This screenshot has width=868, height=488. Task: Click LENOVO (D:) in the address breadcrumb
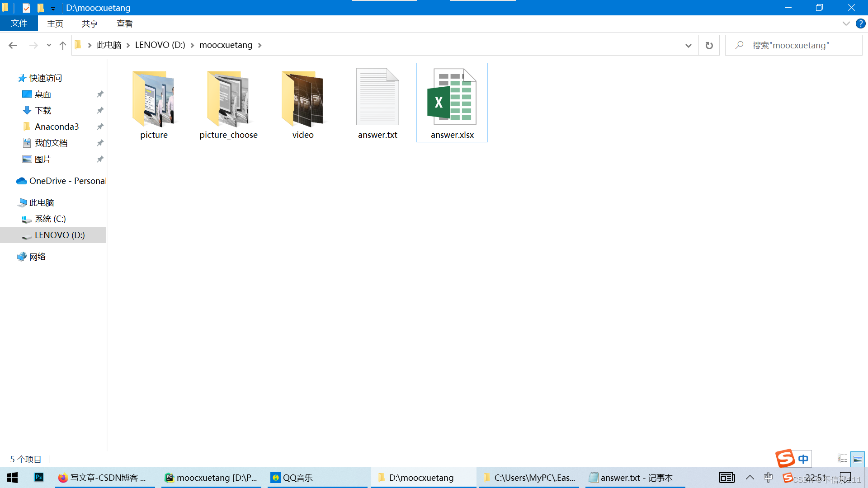tap(160, 45)
